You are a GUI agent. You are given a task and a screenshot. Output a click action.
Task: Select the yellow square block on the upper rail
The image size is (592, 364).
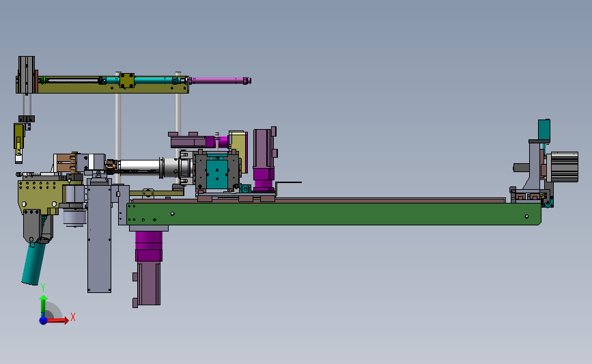[127, 81]
